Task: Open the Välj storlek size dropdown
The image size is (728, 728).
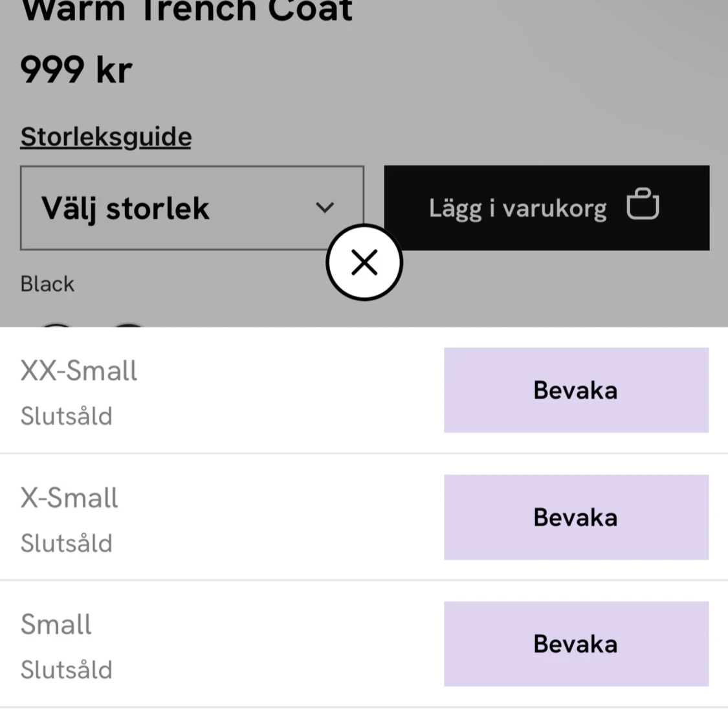Action: click(192, 208)
